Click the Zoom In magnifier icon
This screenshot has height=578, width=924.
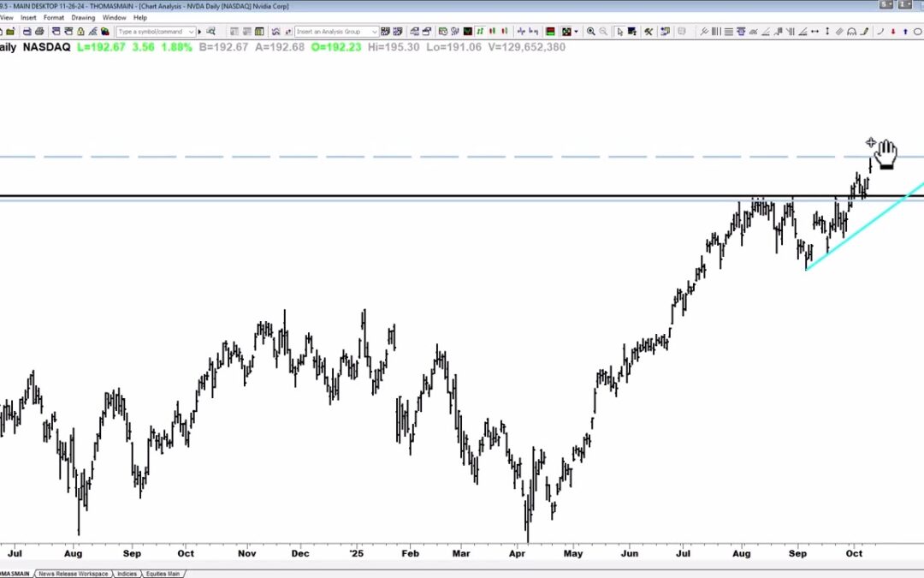591,32
